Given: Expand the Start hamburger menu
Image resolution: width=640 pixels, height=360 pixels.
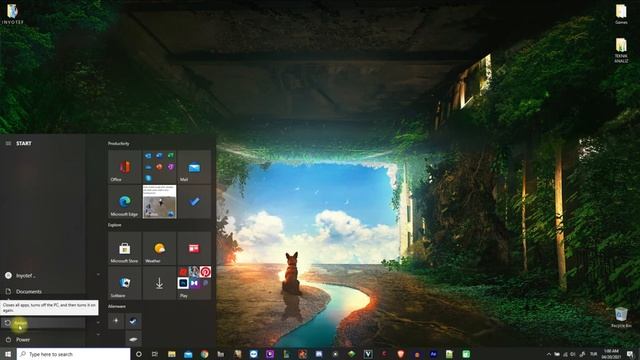Looking at the screenshot, I should click(8, 143).
